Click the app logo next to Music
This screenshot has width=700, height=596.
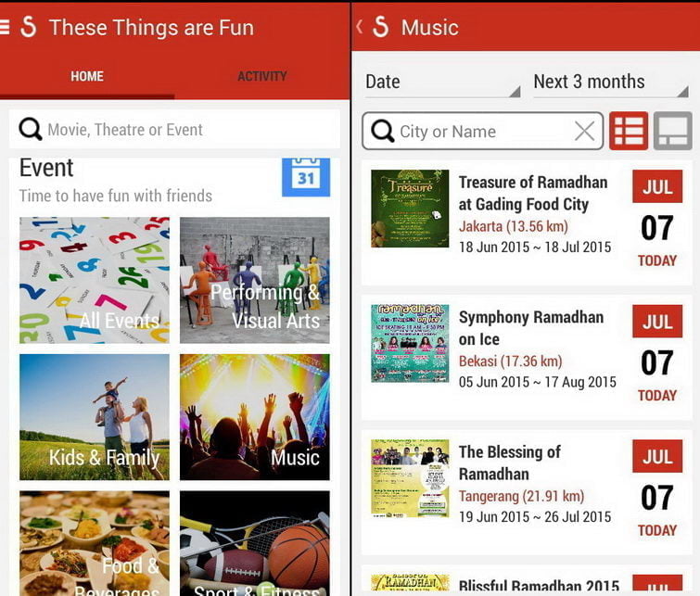[x=381, y=26]
